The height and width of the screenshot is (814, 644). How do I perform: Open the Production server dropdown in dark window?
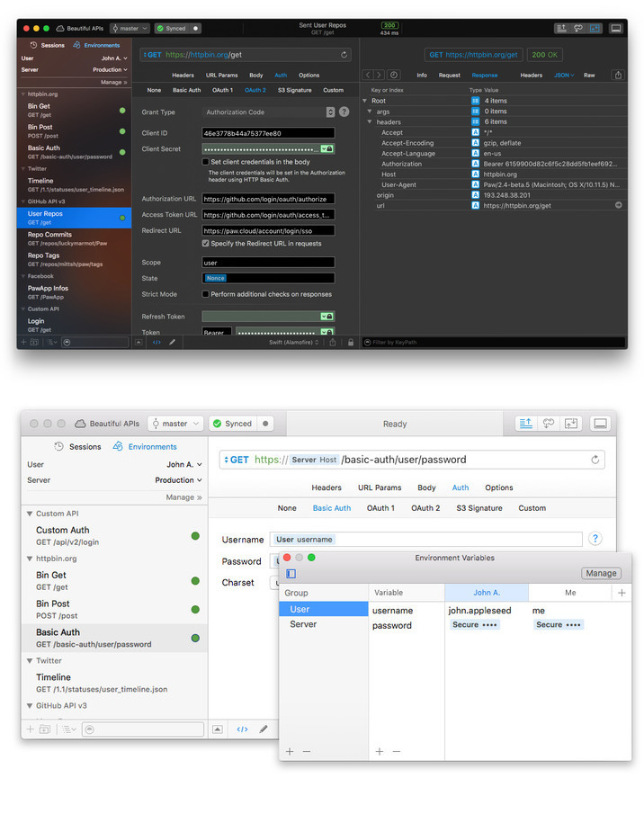110,69
